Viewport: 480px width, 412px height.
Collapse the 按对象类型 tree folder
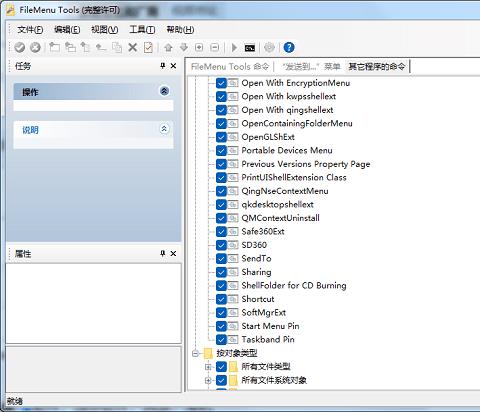195,353
